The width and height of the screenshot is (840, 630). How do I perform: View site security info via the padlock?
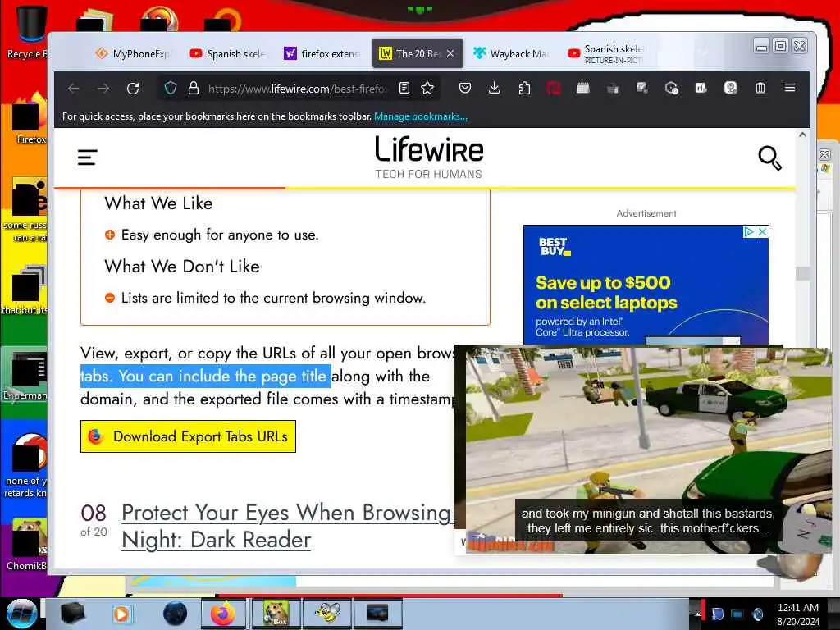point(194,88)
